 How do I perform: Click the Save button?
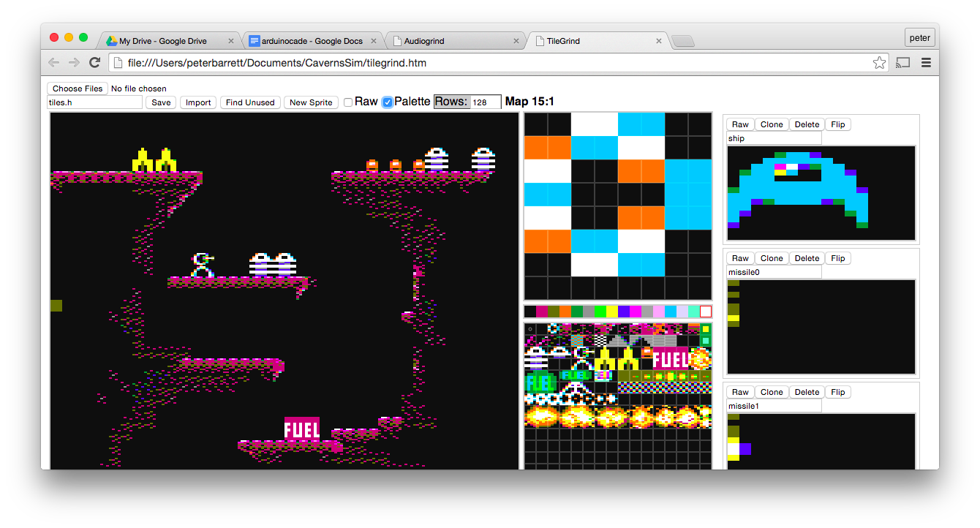(161, 102)
